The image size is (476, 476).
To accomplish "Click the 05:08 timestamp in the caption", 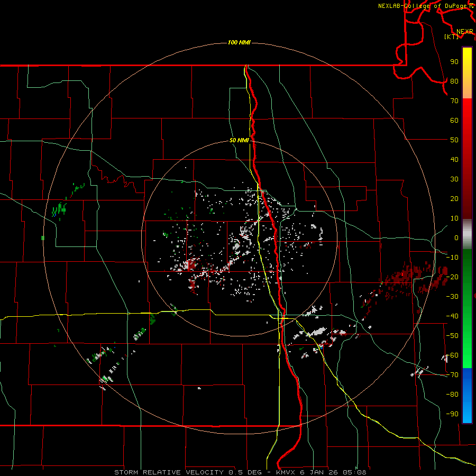I will point(354,472).
